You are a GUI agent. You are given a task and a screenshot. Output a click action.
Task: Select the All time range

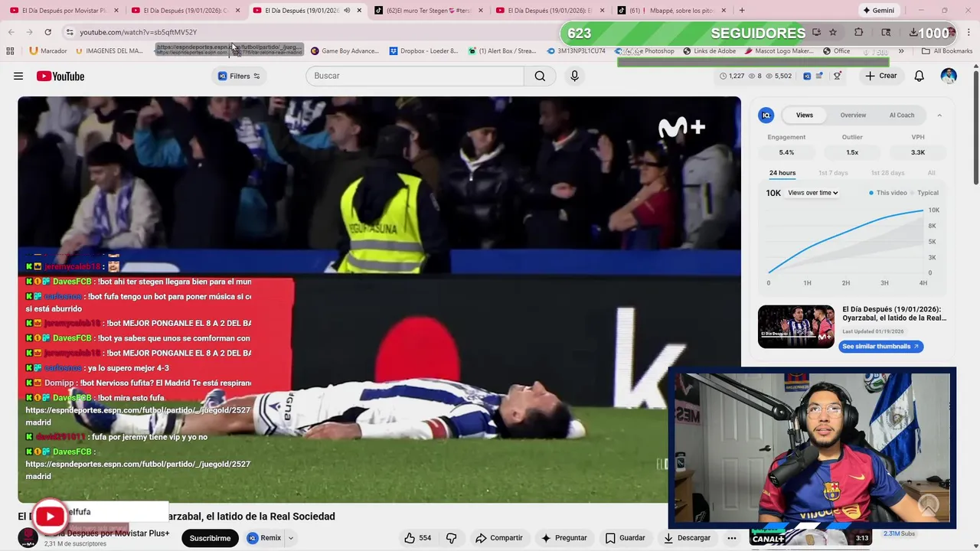point(931,173)
